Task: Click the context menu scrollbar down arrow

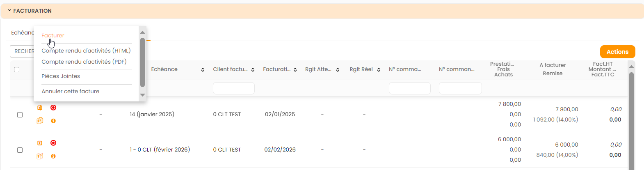Action: coord(143,95)
